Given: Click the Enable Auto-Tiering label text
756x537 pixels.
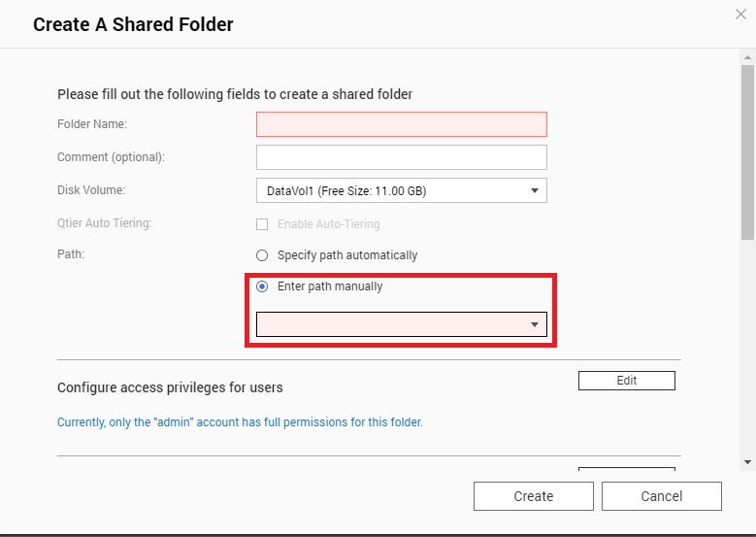Looking at the screenshot, I should coord(328,224).
